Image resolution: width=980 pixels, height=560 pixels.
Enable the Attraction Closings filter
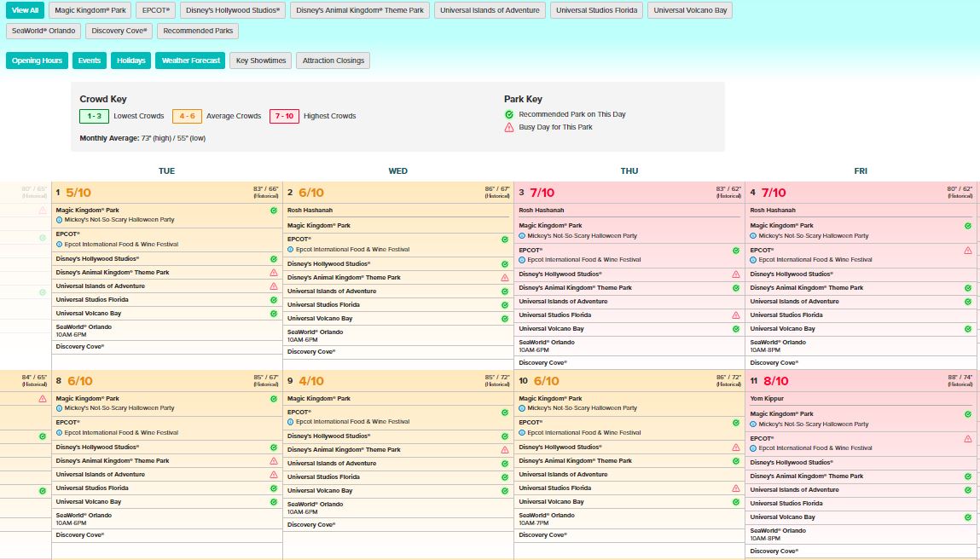coord(333,61)
